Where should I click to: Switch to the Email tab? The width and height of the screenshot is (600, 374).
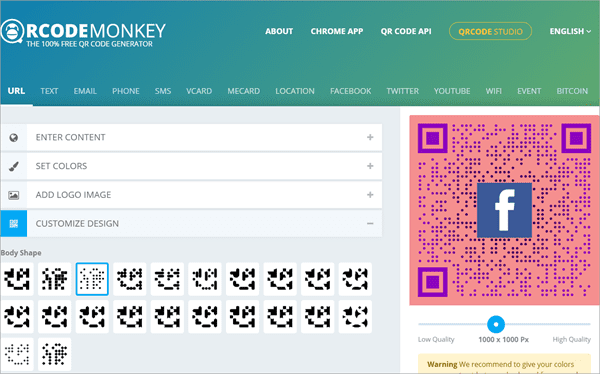tap(85, 91)
